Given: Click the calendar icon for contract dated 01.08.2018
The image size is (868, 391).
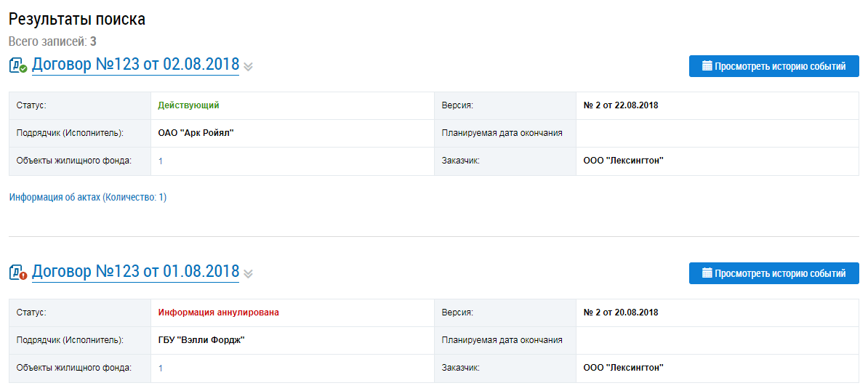Looking at the screenshot, I should 707,273.
